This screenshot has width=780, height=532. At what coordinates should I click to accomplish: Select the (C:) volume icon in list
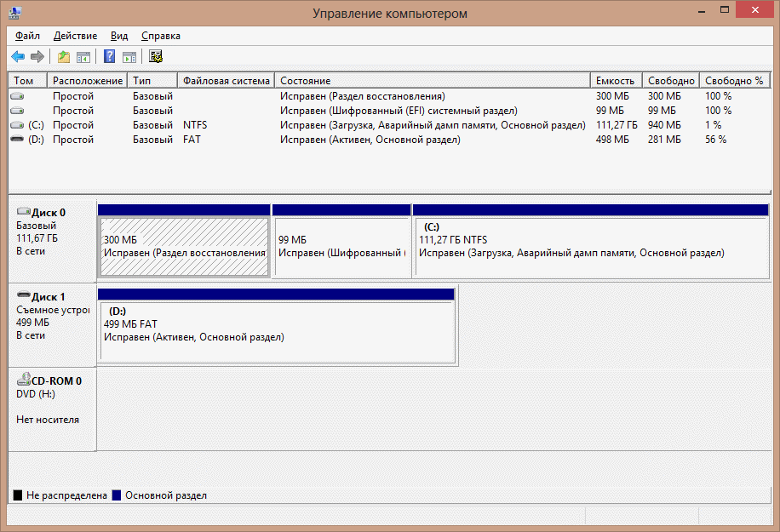(17, 125)
